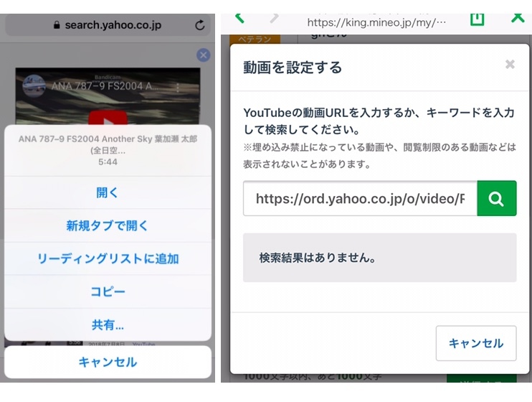Tap キャンセル at the bottom of the action sheet
This screenshot has height=402, width=532.
point(108,362)
